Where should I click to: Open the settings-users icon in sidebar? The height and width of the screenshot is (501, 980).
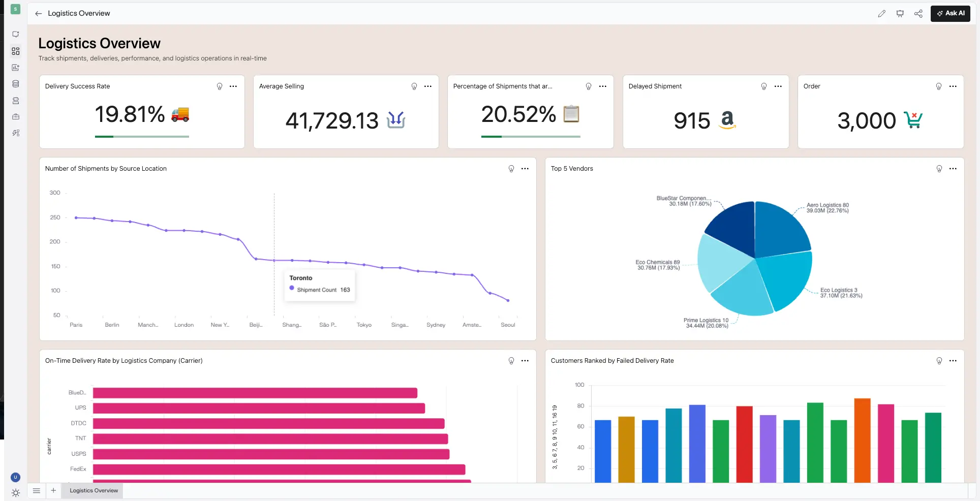click(x=15, y=133)
